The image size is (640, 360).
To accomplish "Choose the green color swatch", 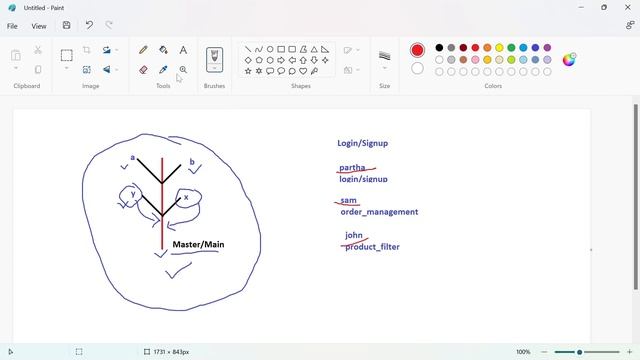I will [x=511, y=48].
